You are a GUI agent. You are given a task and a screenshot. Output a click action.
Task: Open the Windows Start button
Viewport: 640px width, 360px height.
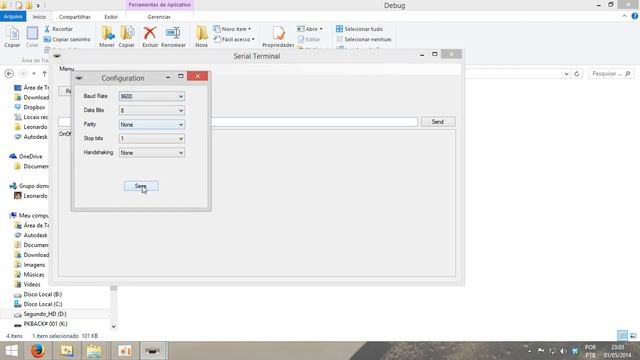11,351
